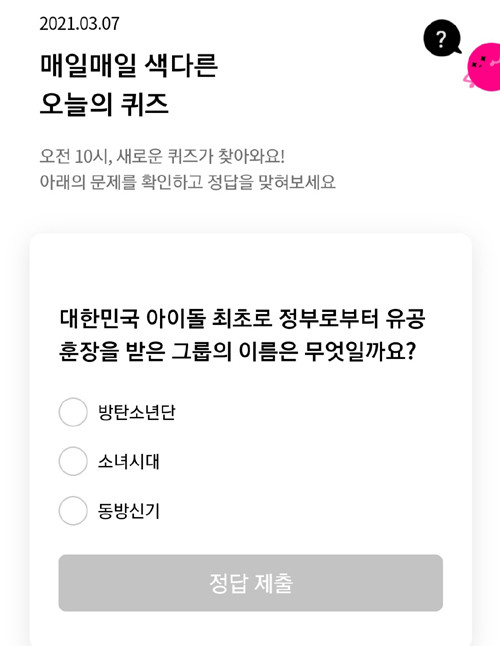Open the black question mark speech bubble
The width and height of the screenshot is (500, 646).
click(442, 38)
